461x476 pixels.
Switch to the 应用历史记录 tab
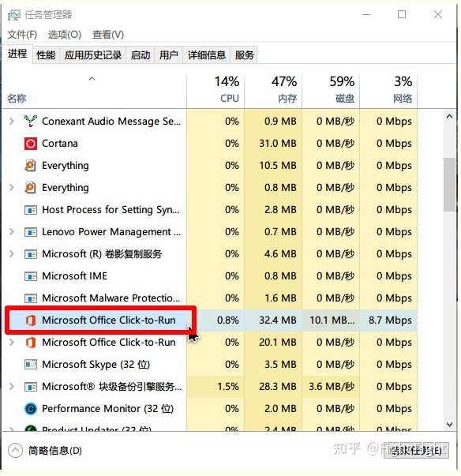tap(93, 55)
